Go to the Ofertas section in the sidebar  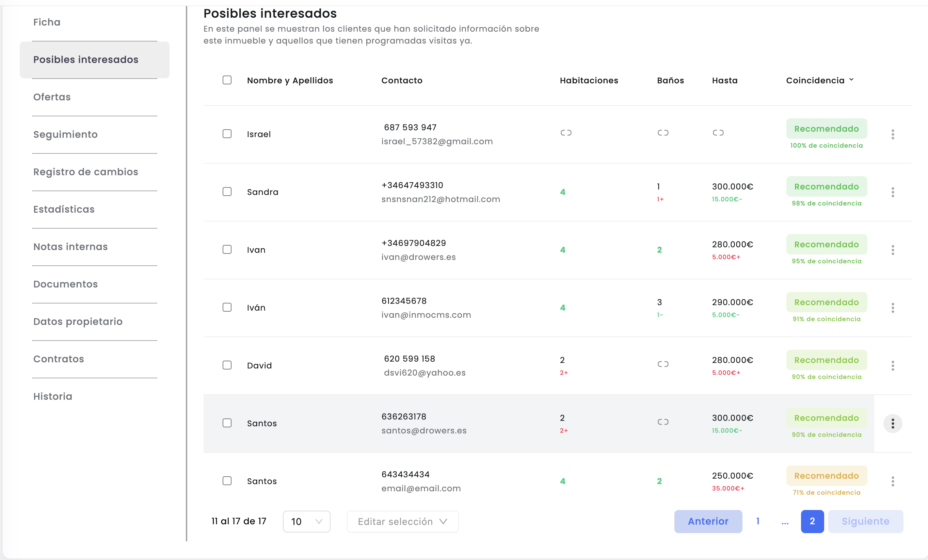tap(52, 97)
